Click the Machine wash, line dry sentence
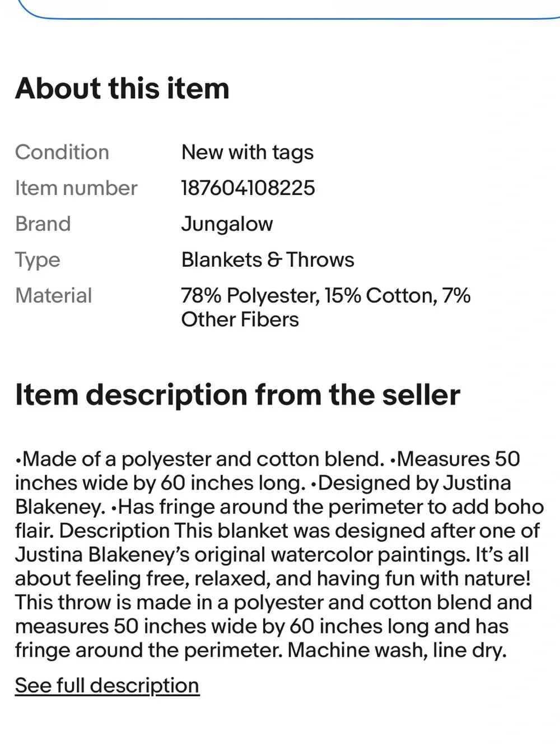 [x=397, y=650]
